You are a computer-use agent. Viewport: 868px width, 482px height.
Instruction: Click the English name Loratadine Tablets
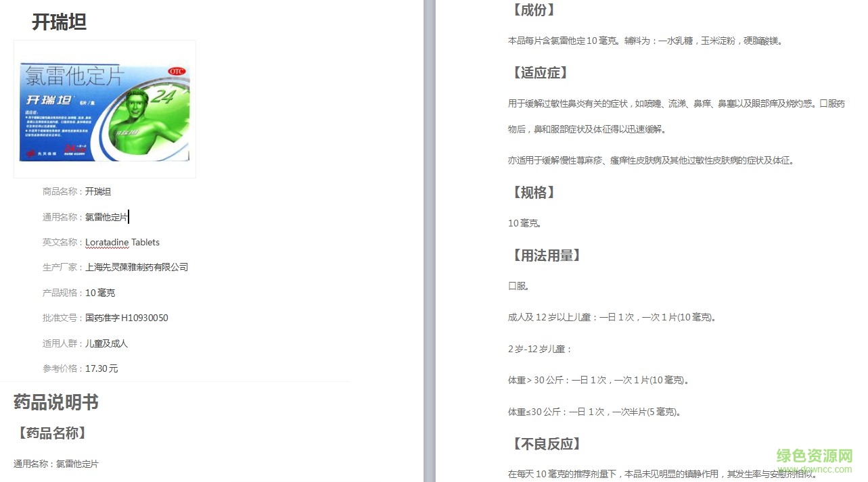(122, 242)
